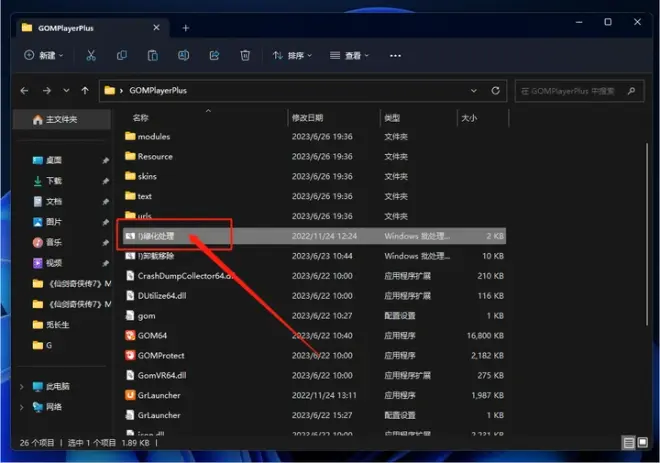Open 音乐 (Music) in sidebar
660x463 pixels.
point(54,242)
